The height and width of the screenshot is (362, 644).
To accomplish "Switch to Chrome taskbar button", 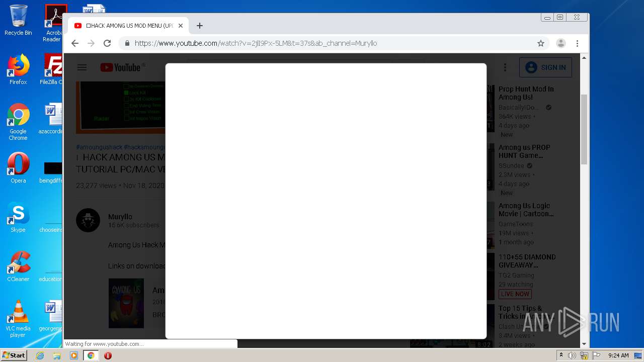I will [91, 355].
